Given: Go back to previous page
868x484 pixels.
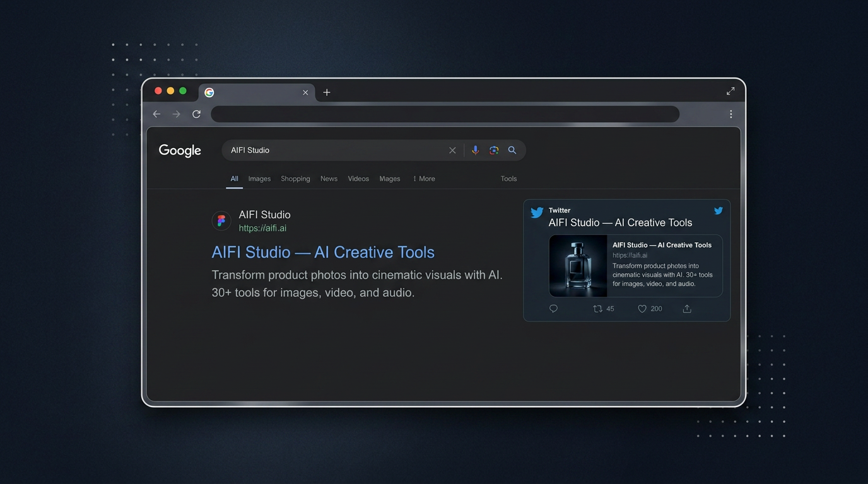Looking at the screenshot, I should (x=156, y=114).
